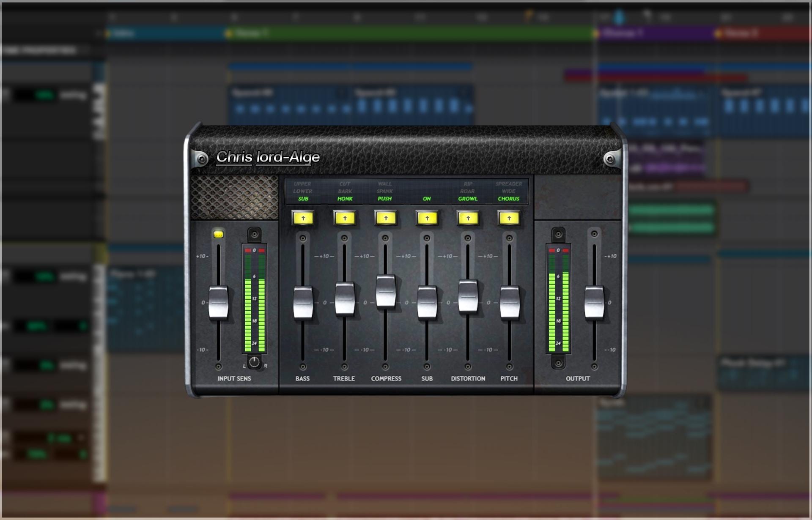The width and height of the screenshot is (812, 520).
Task: Click the dimmed LOWER label in display
Action: click(x=303, y=191)
